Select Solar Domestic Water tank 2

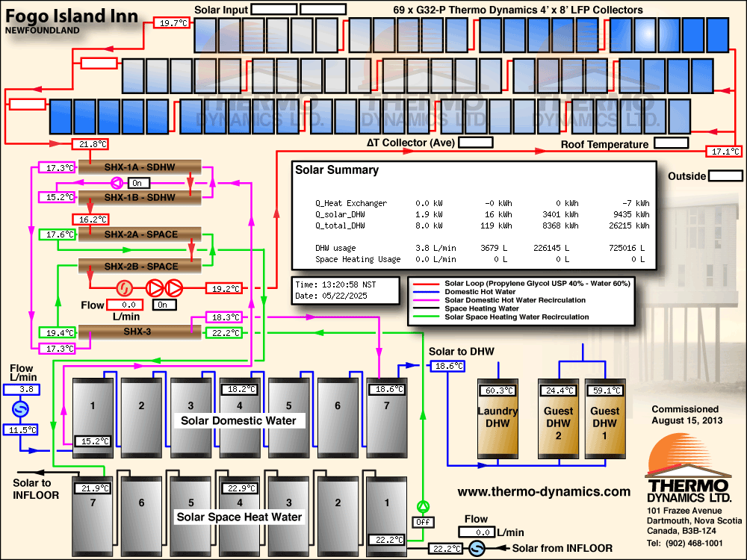click(141, 418)
